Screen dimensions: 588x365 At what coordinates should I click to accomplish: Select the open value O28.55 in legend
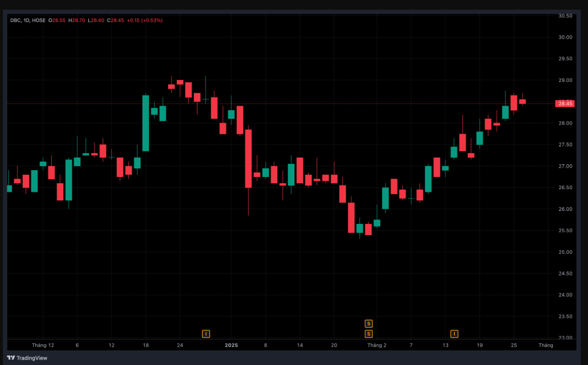coord(57,20)
